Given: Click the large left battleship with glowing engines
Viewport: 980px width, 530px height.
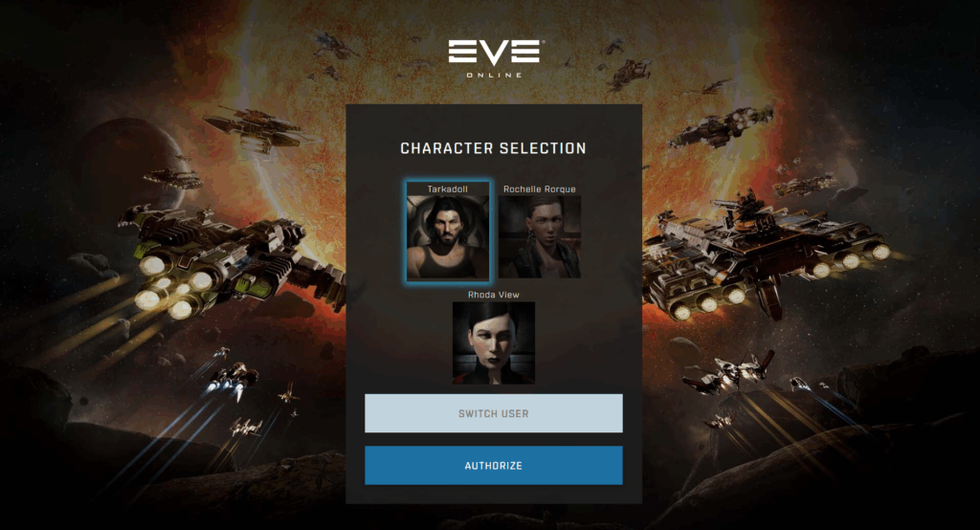Looking at the screenshot, I should (225, 262).
